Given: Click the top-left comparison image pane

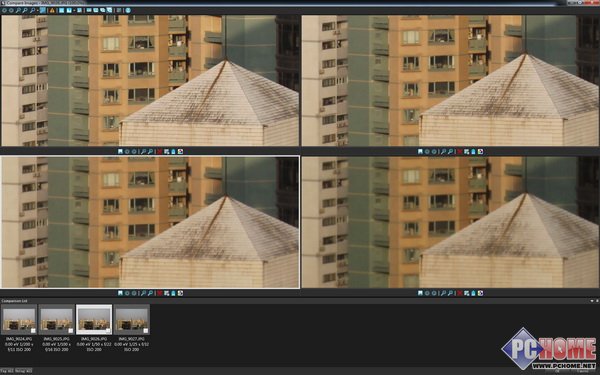Looking at the screenshot, I should pyautogui.click(x=150, y=80).
